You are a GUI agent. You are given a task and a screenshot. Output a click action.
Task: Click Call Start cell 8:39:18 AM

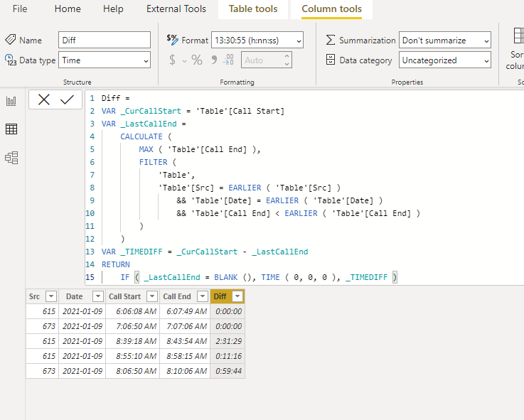tap(133, 341)
